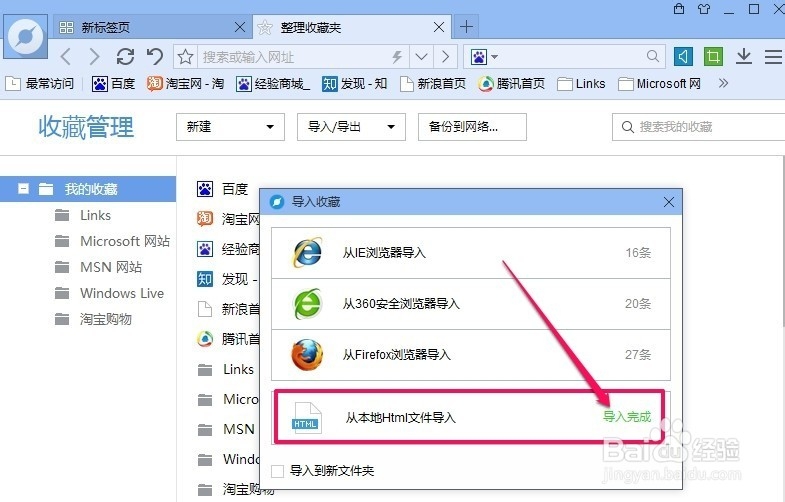Select Windows Live folder in sidebar tree

(x=110, y=293)
